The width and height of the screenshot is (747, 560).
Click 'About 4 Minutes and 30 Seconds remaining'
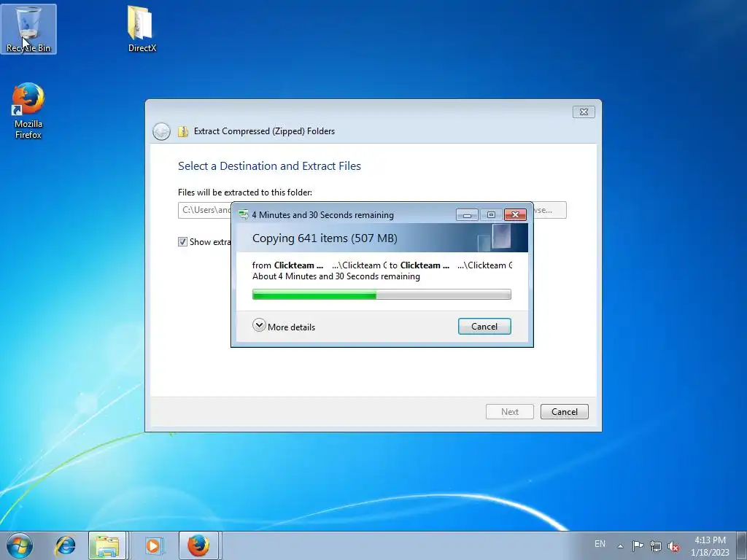click(x=336, y=276)
